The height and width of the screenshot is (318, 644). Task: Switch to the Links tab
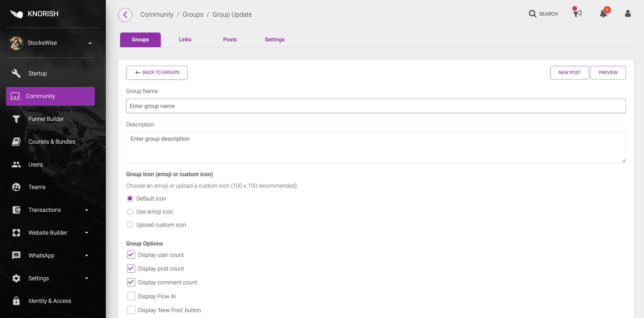185,40
